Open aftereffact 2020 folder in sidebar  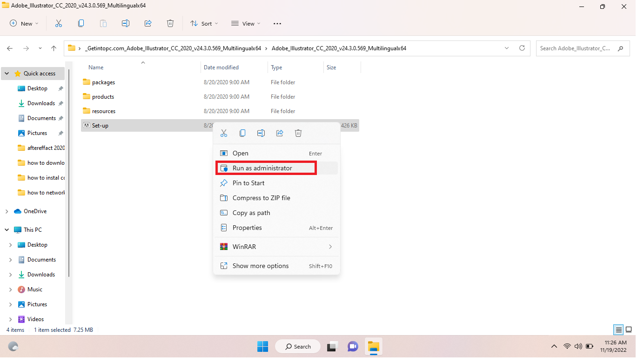pyautogui.click(x=41, y=148)
